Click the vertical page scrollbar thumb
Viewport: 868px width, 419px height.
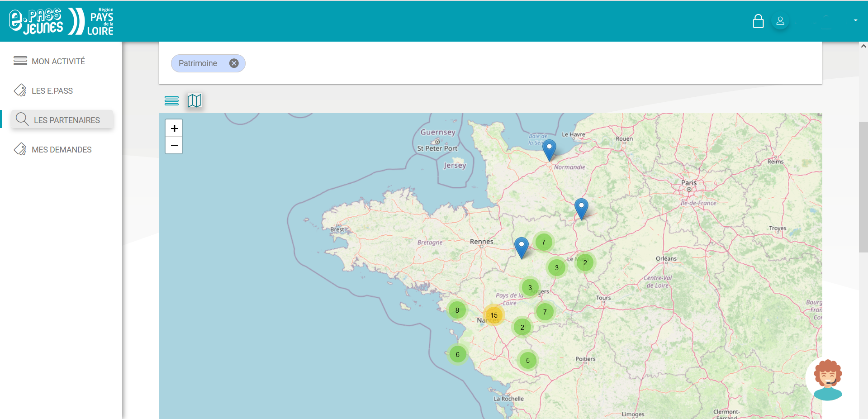coord(863,187)
